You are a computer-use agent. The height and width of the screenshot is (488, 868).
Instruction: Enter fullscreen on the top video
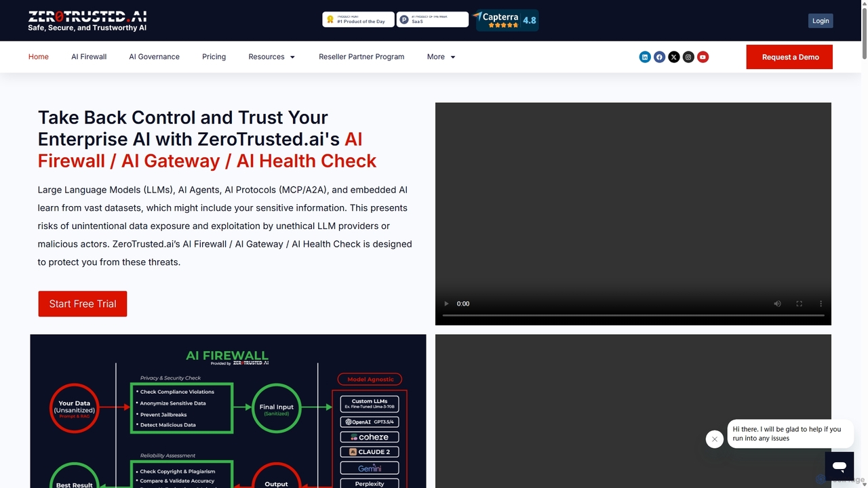point(799,304)
